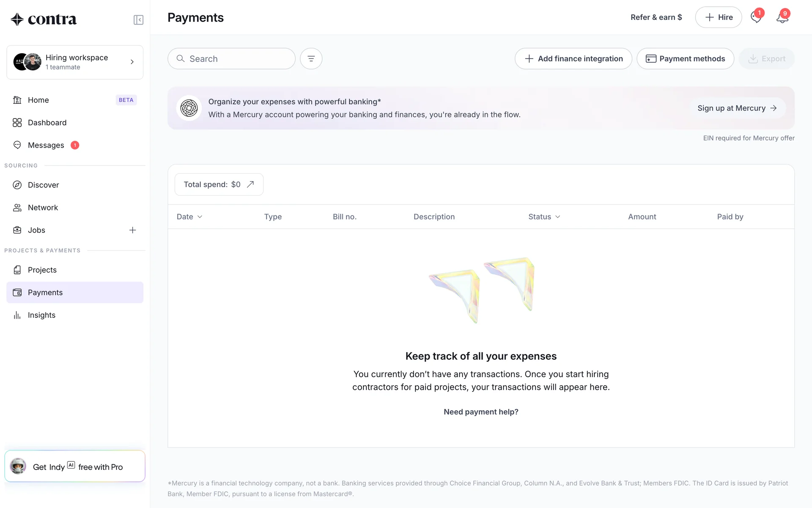
Task: Sort by Date column dropdown
Action: 189,217
